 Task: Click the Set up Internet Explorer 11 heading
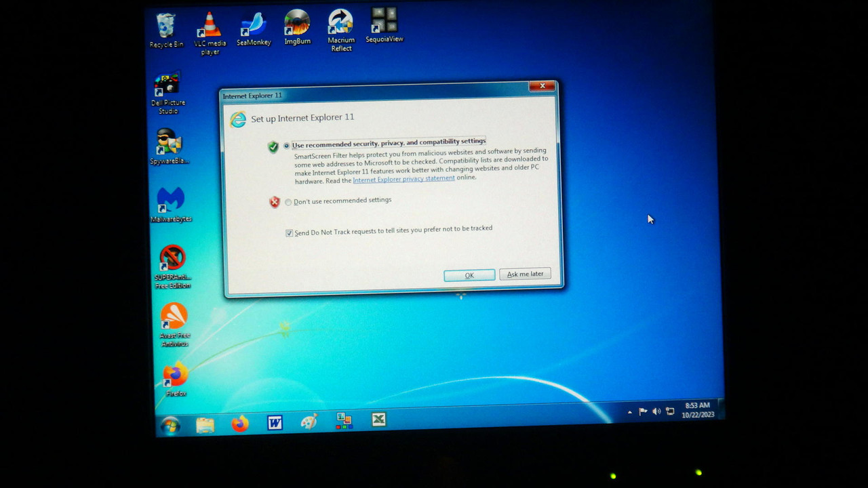click(x=302, y=118)
